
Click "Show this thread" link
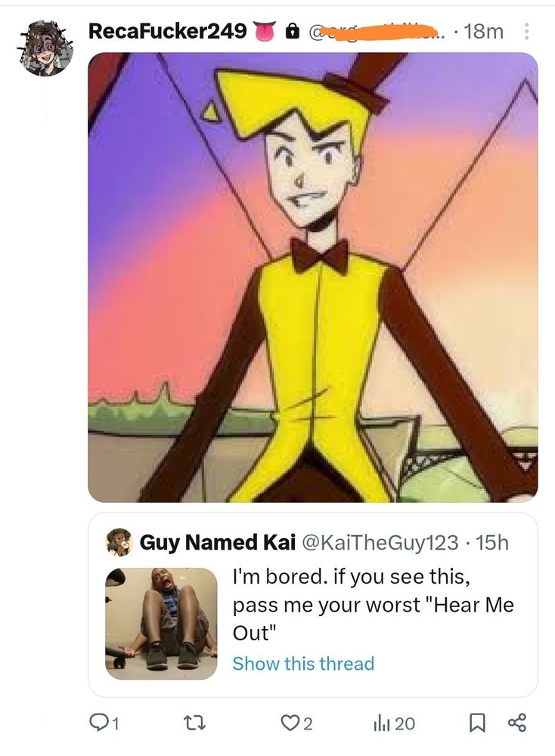[x=303, y=664]
